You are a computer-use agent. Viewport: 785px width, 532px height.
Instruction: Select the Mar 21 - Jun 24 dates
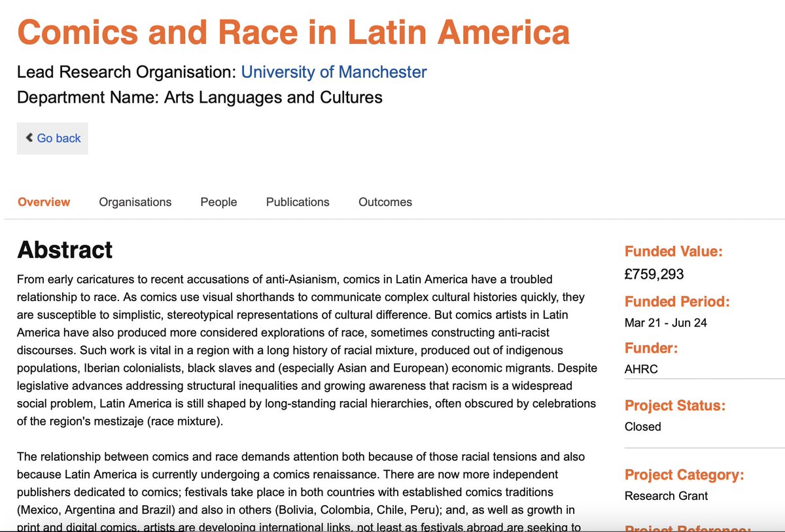click(666, 323)
